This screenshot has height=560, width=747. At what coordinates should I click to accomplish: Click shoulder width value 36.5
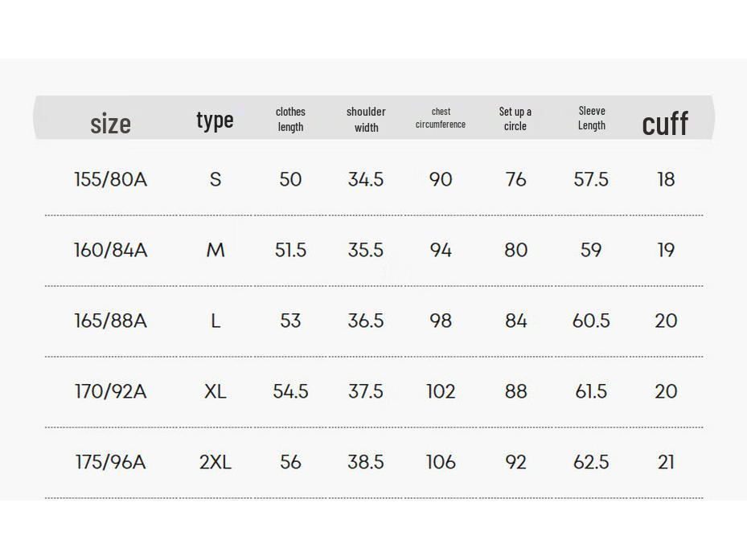click(366, 321)
